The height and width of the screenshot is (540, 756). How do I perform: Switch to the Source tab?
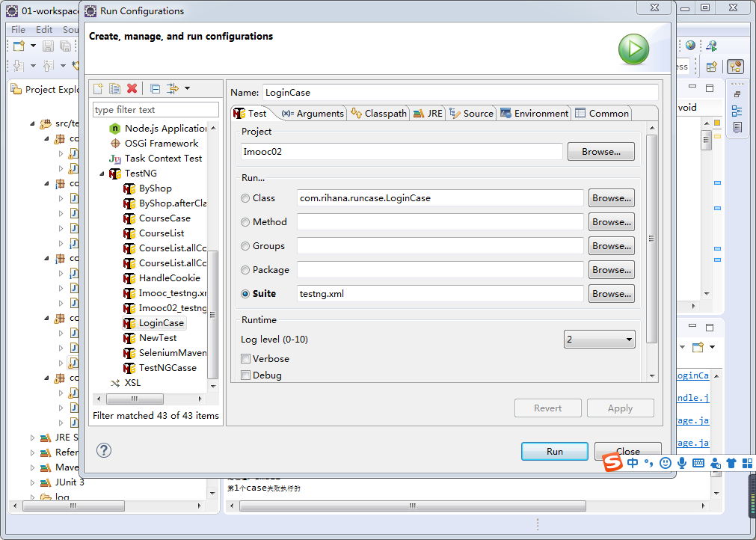pos(471,113)
